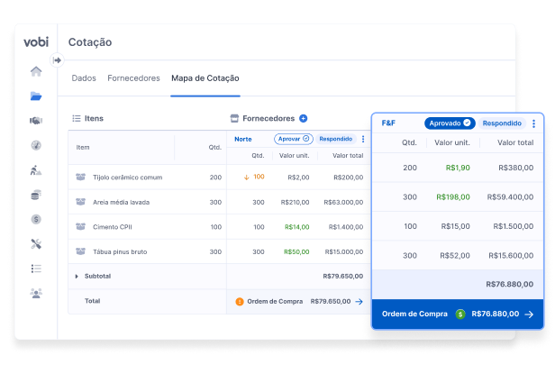Open the checklist sidebar icon
The image size is (555, 392).
click(36, 269)
